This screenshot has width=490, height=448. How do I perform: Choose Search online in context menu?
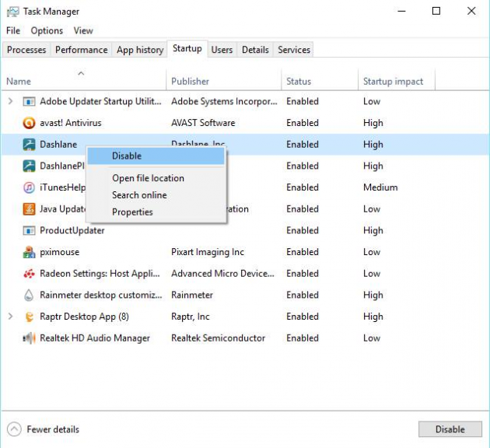(156, 195)
